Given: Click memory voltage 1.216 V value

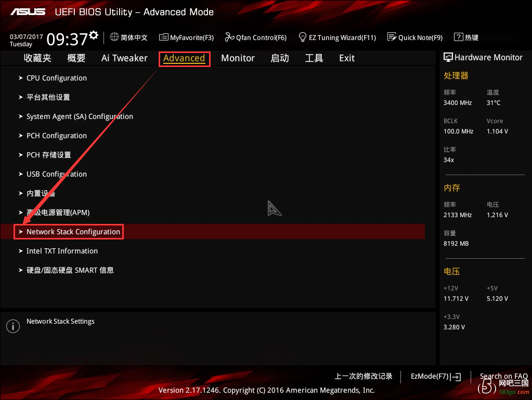Looking at the screenshot, I should (x=497, y=215).
